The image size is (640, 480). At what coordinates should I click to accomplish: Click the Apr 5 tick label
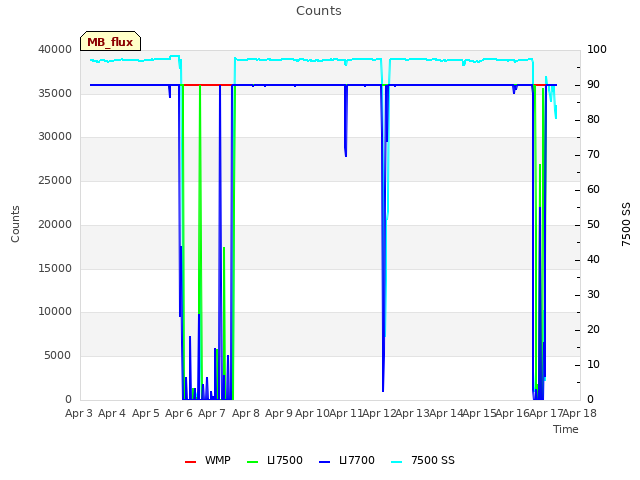[x=146, y=413]
